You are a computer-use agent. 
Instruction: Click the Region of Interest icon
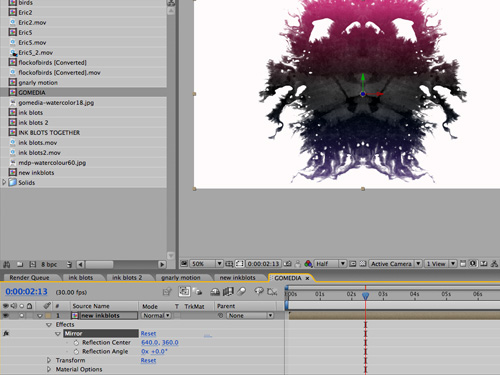[353, 264]
